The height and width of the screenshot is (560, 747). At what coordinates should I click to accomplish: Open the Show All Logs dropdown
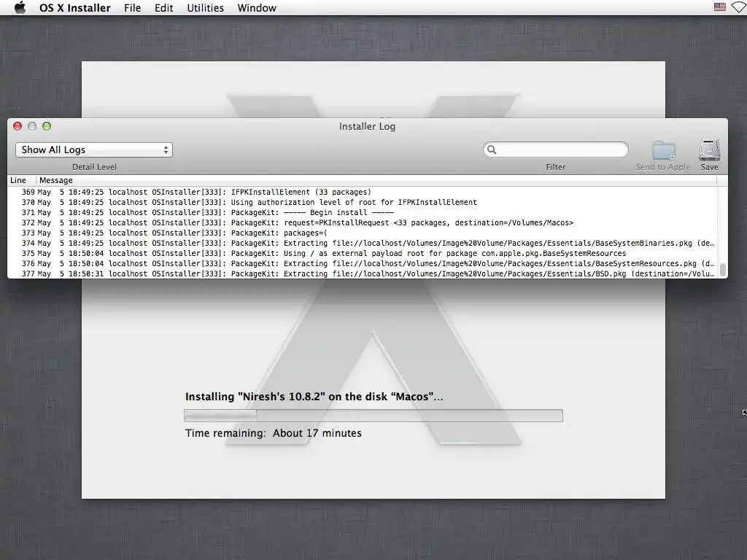(94, 149)
